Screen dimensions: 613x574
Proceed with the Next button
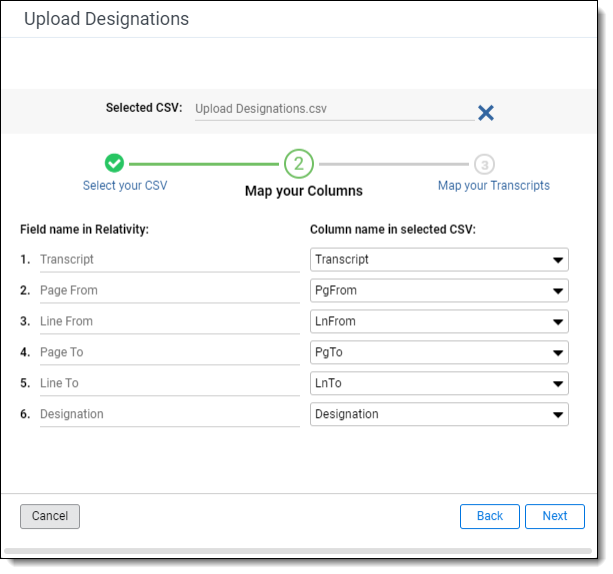point(555,516)
